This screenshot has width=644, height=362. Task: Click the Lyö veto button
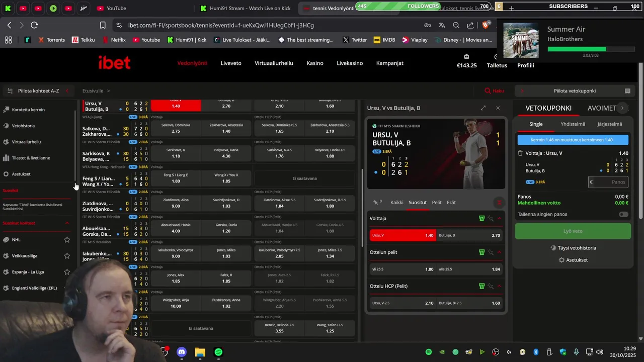[573, 231]
